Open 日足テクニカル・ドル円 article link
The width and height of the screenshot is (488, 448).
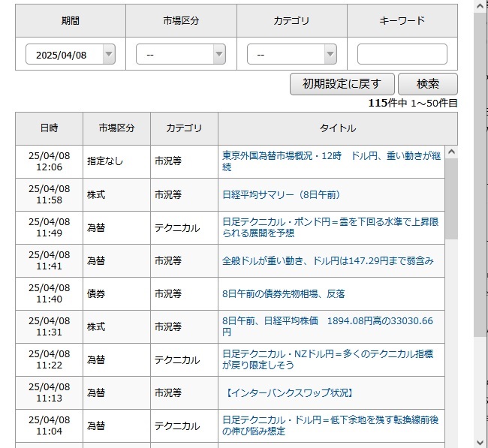(330, 425)
